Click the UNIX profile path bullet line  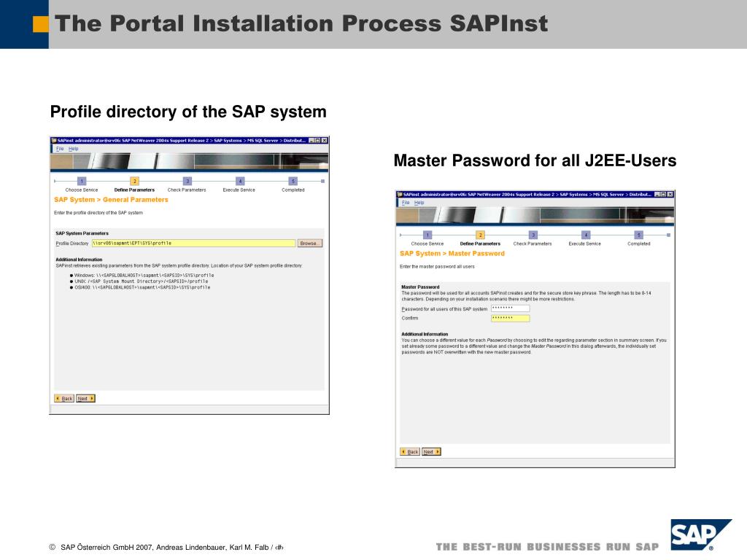[139, 281]
